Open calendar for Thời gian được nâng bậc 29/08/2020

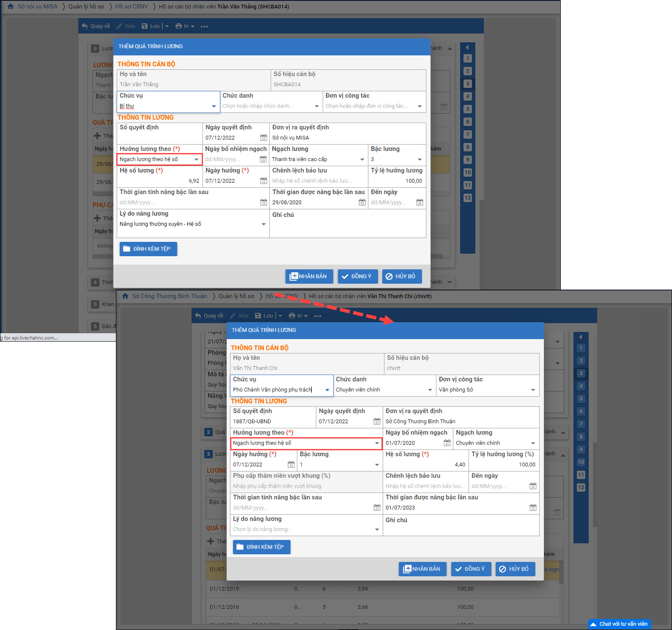362,203
